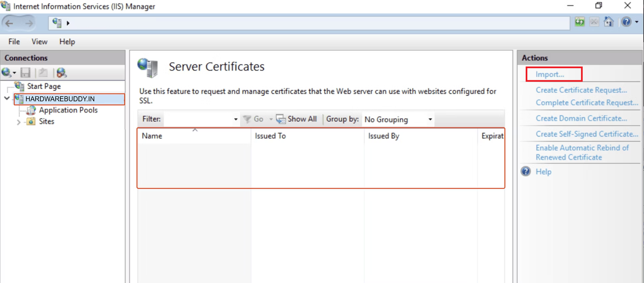Select HARDWAREBUDDY.IN server node
This screenshot has width=644, height=283.
pyautogui.click(x=60, y=99)
